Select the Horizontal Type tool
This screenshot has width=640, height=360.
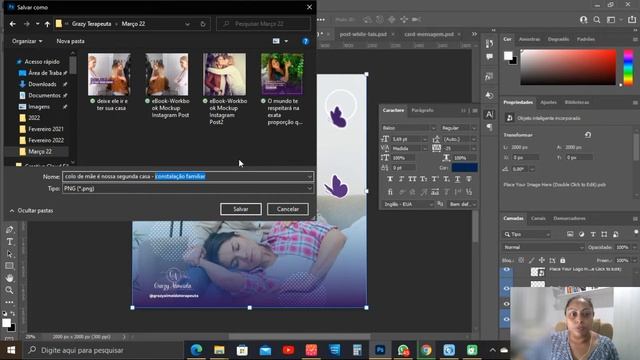point(9,242)
